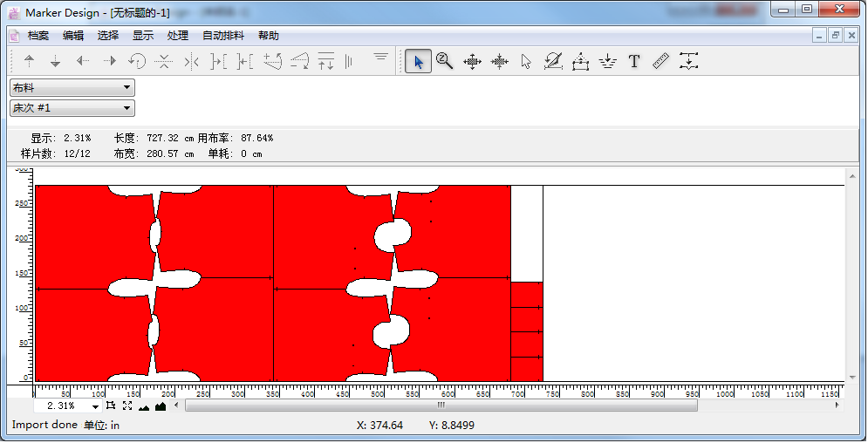Select the hollow arrow pointer tool

click(526, 62)
